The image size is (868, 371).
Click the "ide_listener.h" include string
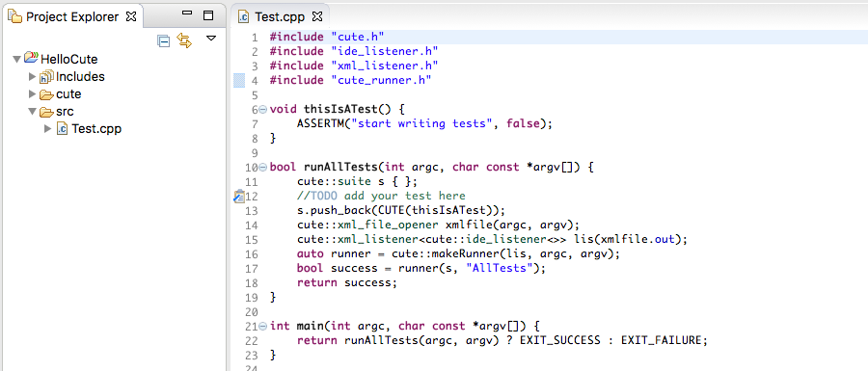385,51
